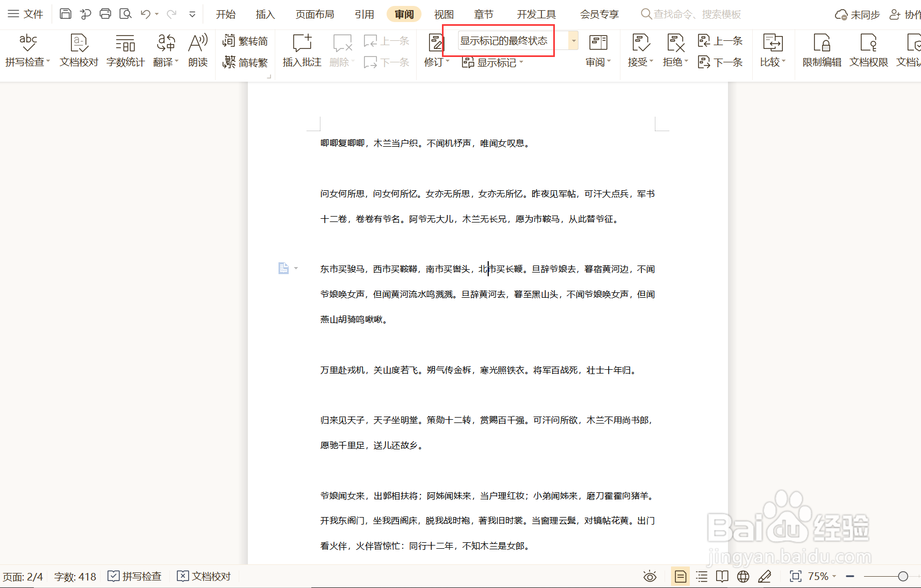Switch to the 插入 tab
This screenshot has height=588, width=921.
coord(265,15)
